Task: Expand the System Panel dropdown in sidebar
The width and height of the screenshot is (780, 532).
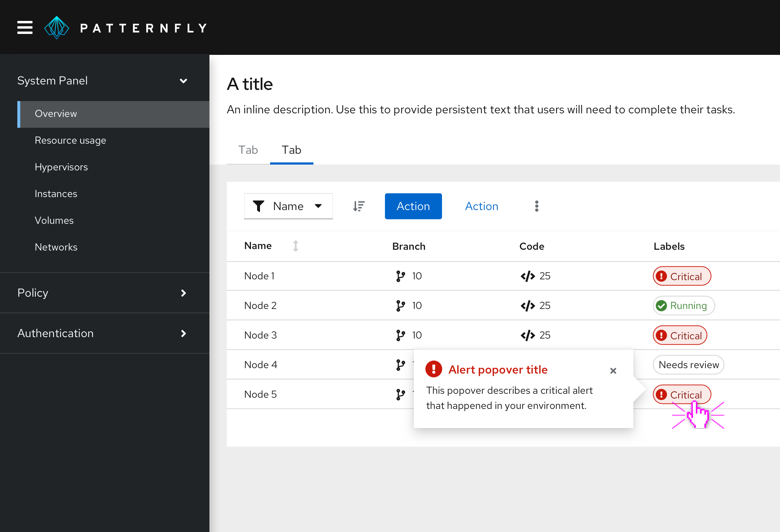Action: tap(184, 80)
